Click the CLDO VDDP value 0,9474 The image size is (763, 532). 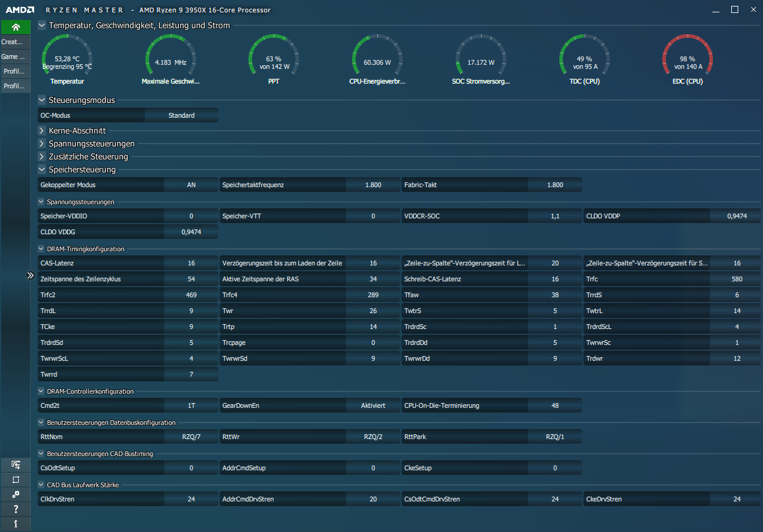737,216
